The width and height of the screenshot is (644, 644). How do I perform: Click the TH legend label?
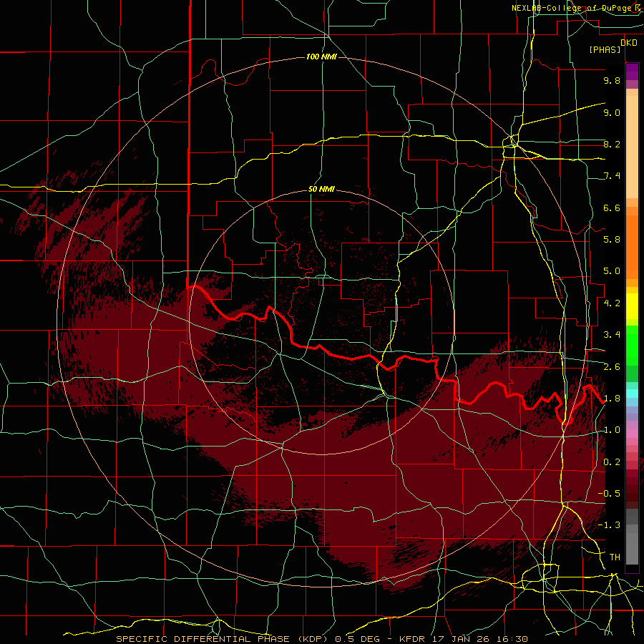pyautogui.click(x=615, y=557)
